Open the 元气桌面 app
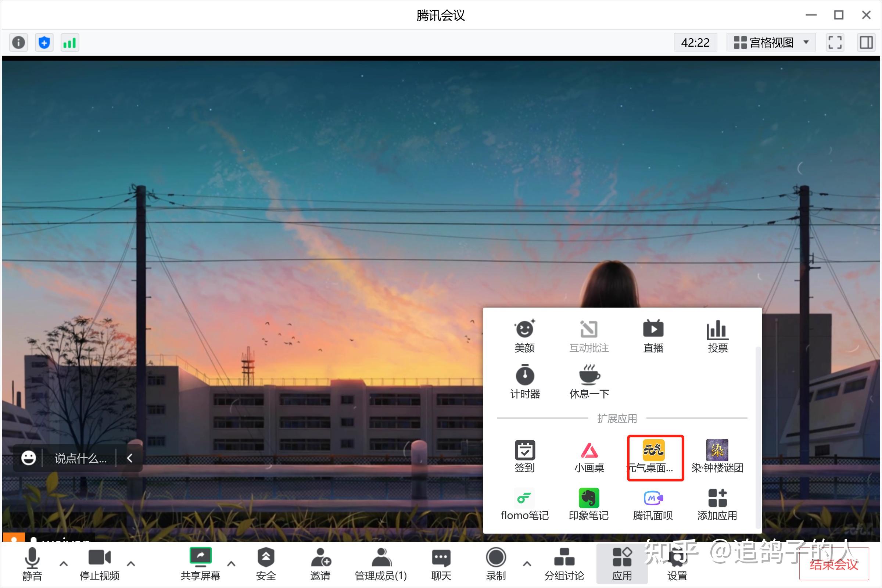 (653, 456)
